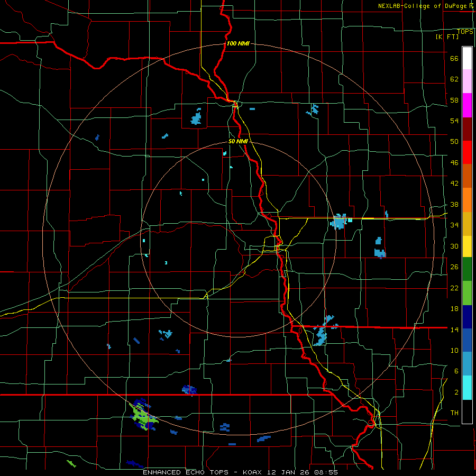The height and width of the screenshot is (476, 476).
Task: Select the dark orange legend swatch
Action: coord(467,176)
